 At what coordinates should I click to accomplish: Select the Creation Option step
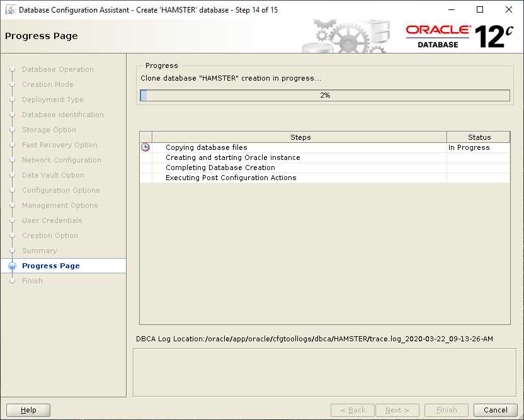click(50, 236)
